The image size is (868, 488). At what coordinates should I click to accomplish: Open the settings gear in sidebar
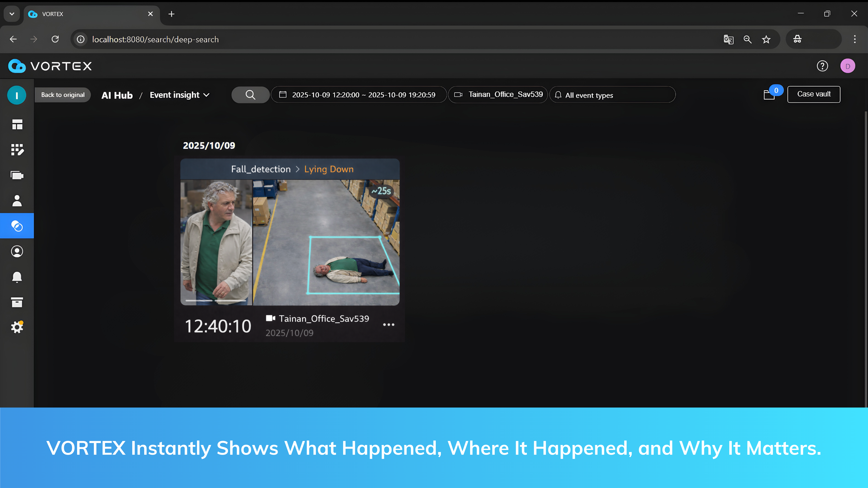tap(17, 327)
